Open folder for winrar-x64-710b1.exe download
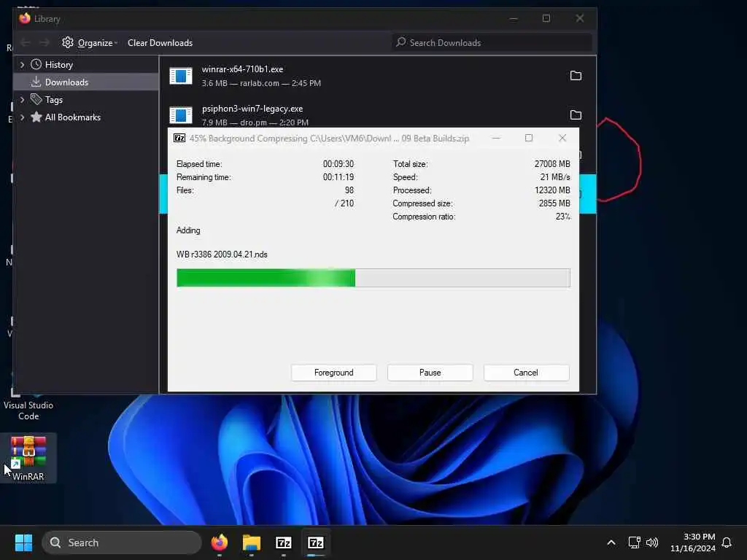Screen dimensions: 747x560 [x=576, y=76]
